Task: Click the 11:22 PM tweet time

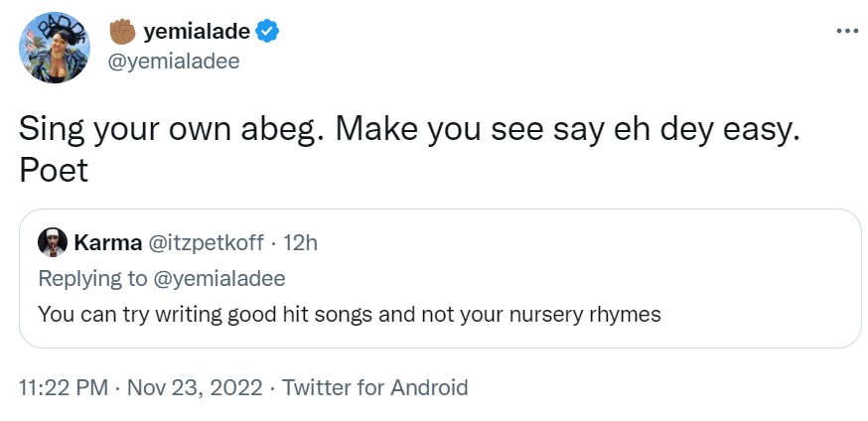Action: coord(63,387)
